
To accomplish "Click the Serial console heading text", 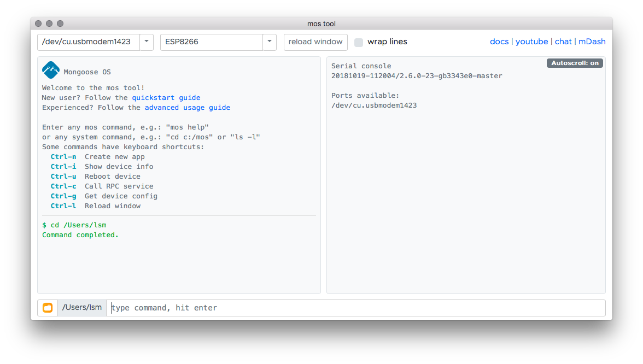I will click(361, 66).
